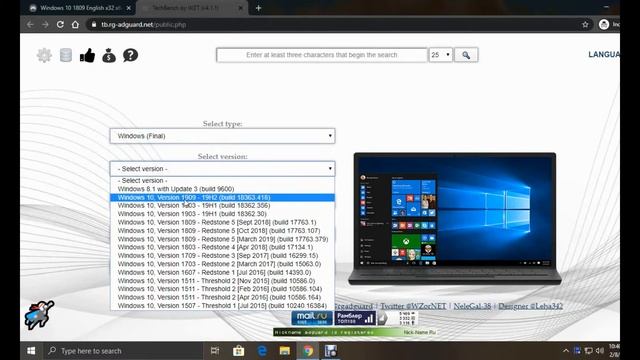Bookmark this page with star icon
The height and width of the screenshot is (360, 640).
[x=585, y=24]
